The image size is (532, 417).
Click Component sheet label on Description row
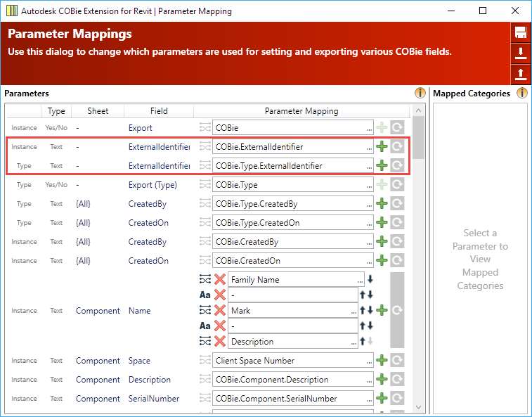pos(98,380)
